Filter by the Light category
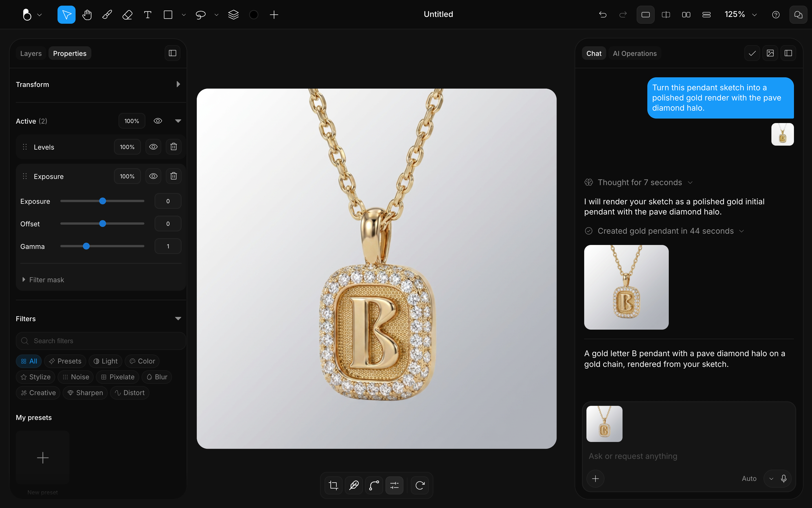Image resolution: width=812 pixels, height=508 pixels. click(x=105, y=361)
